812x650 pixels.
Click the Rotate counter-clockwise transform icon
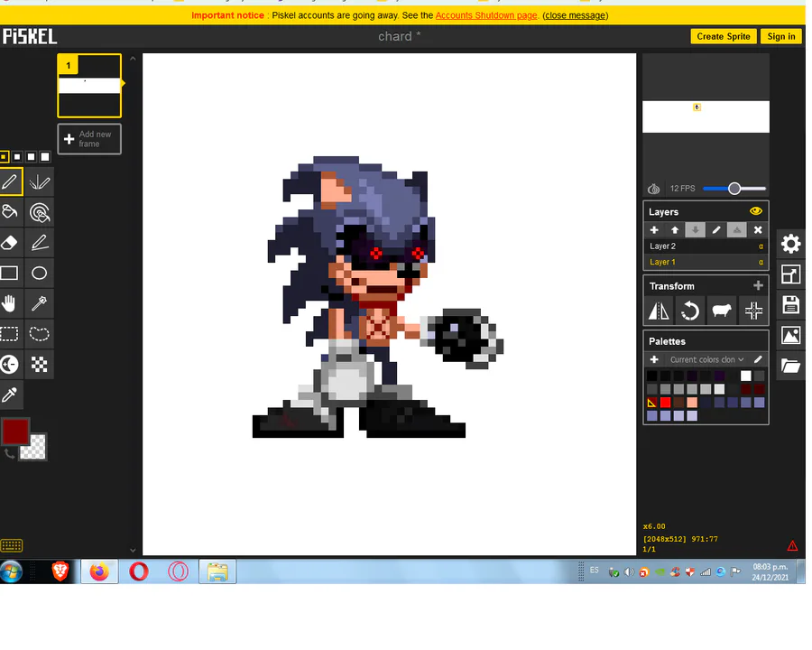pyautogui.click(x=690, y=311)
